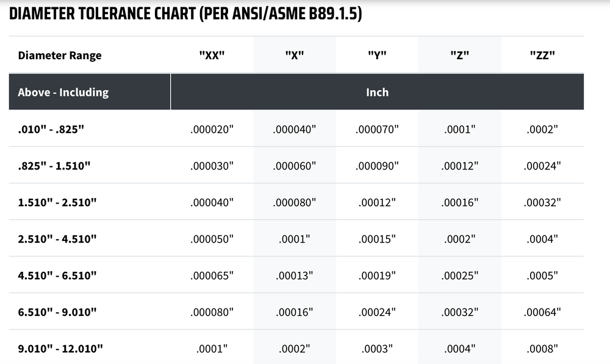Select the "Above - Including" subheader cell
The width and height of the screenshot is (610, 364).
pos(63,92)
